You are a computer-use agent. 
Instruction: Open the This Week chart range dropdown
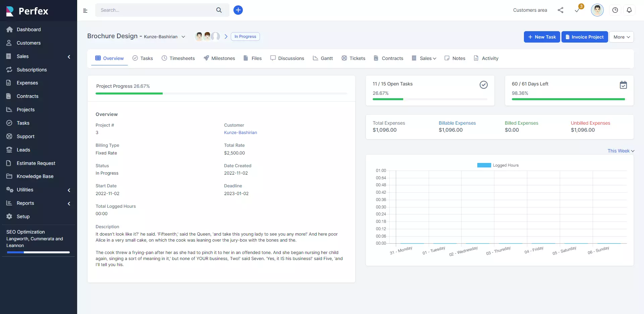[x=621, y=151]
